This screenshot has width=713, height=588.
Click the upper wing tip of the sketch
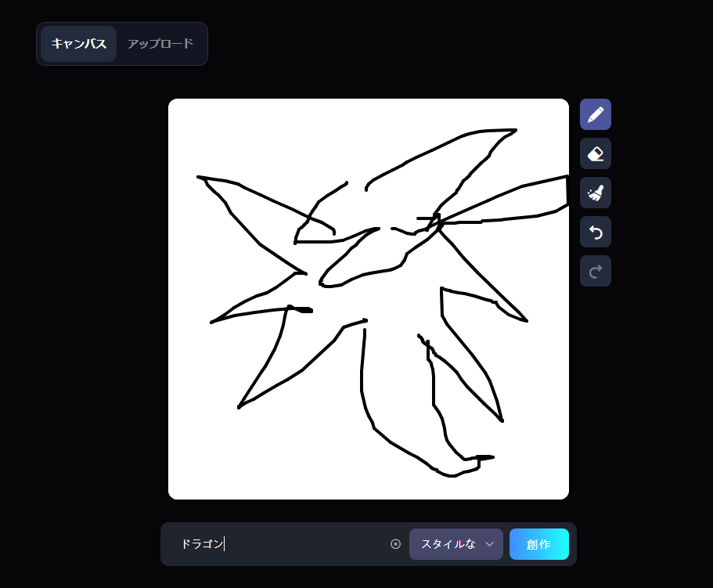[x=514, y=131]
